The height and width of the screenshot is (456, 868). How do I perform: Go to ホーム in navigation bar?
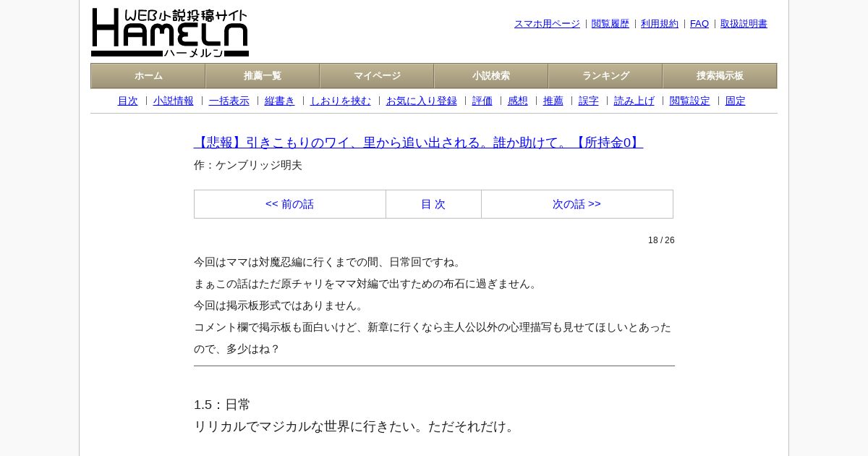pos(148,76)
